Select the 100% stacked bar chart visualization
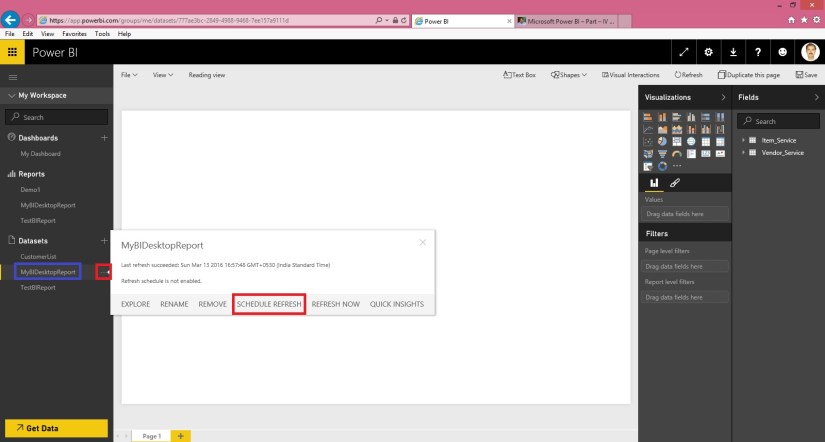Screen dimensions: 825x442 706,117
